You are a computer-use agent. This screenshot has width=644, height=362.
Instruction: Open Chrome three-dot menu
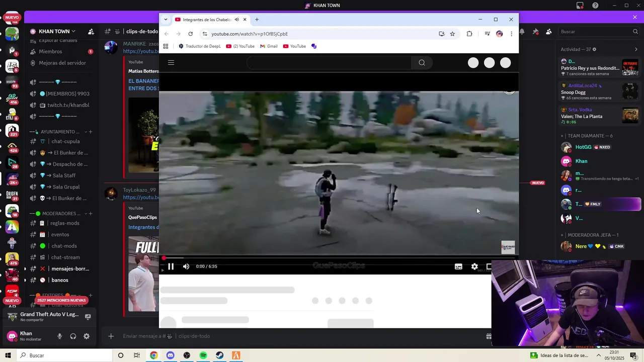511,34
